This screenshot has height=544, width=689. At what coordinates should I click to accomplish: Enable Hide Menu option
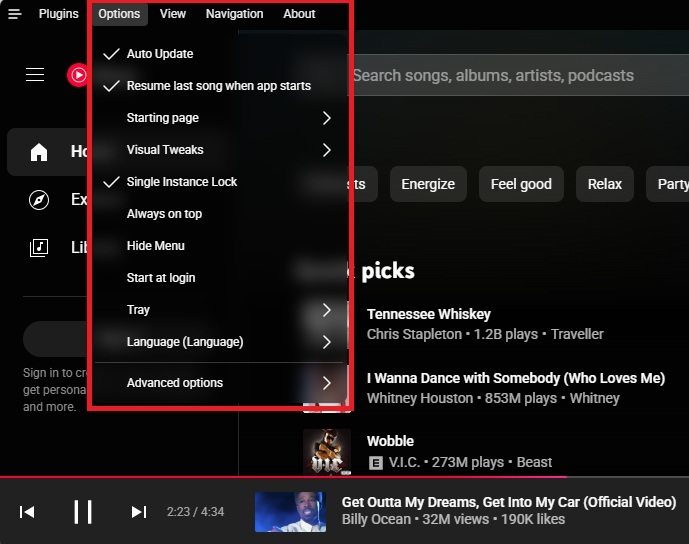(x=219, y=246)
